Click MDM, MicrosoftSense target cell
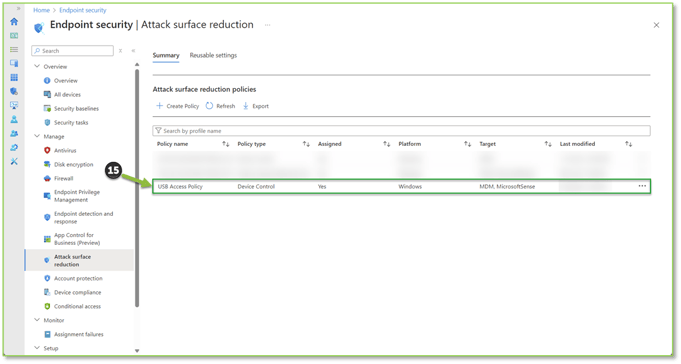 coord(507,186)
